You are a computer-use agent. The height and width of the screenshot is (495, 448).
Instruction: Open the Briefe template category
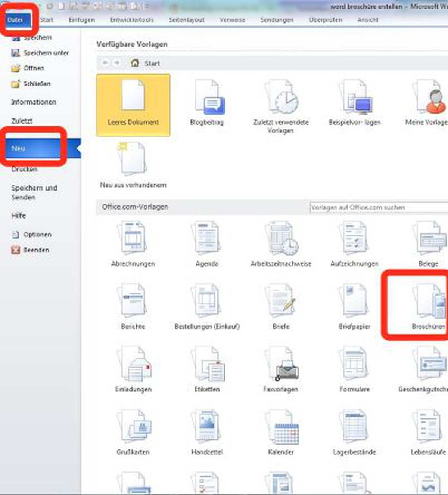coord(281,302)
